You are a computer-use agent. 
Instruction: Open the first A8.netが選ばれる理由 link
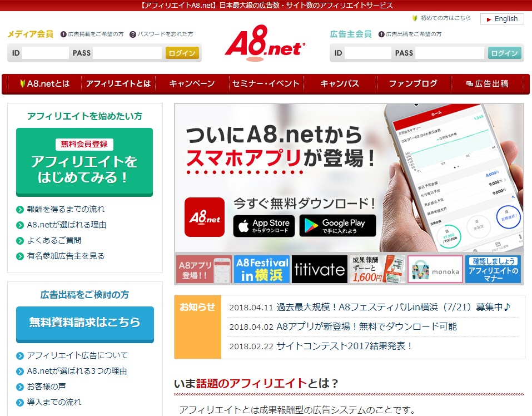67,225
